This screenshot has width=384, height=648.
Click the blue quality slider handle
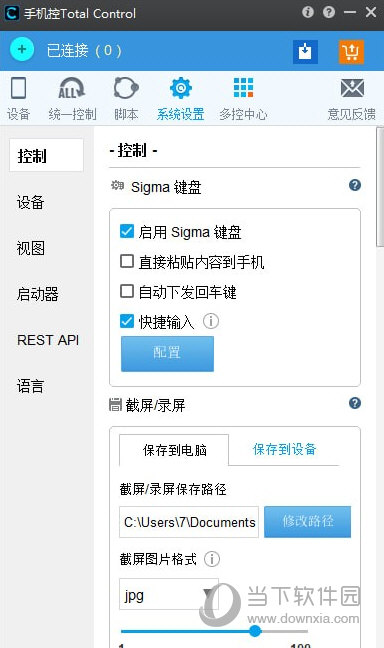tap(255, 631)
